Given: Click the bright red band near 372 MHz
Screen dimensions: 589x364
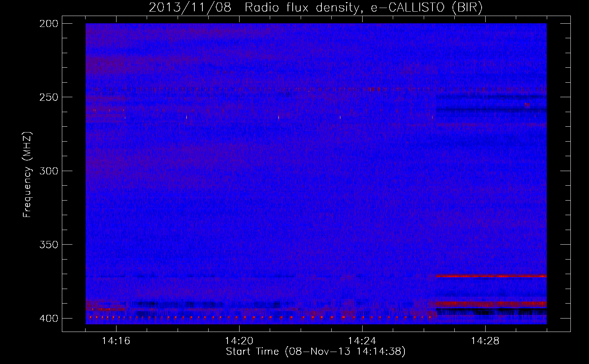Looking at the screenshot, I should click(491, 276).
